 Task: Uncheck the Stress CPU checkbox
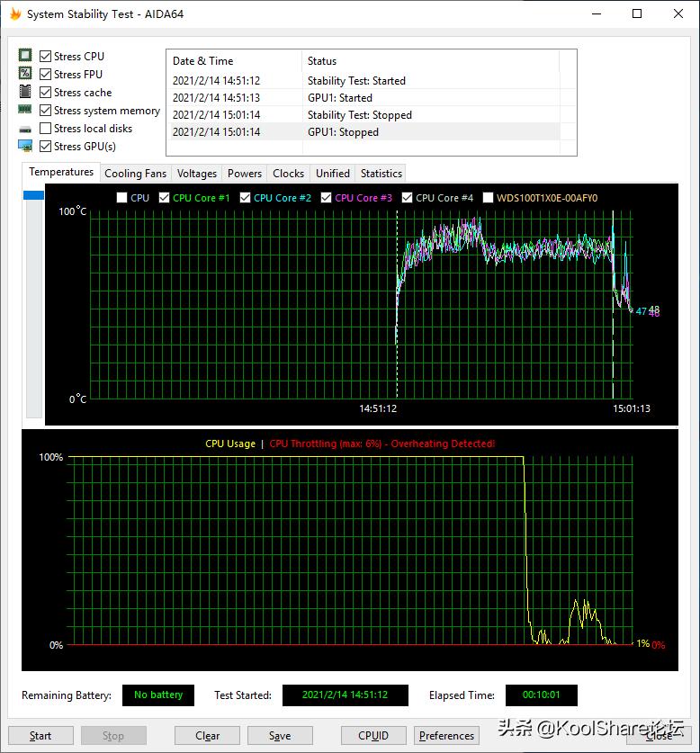coord(45,57)
